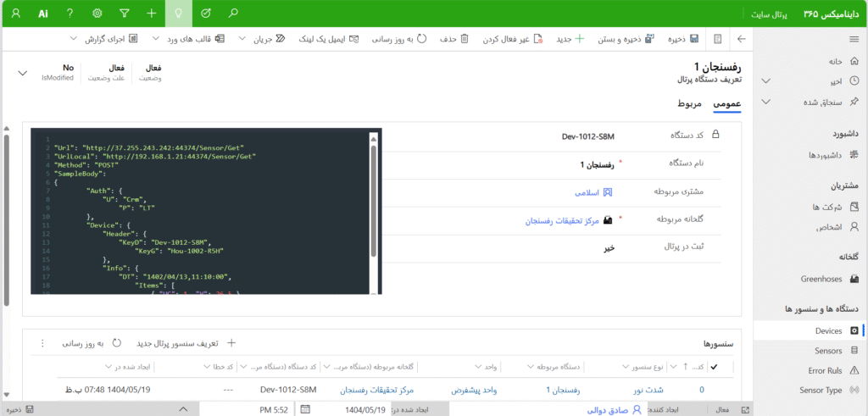The image size is (868, 416).
Task: Click the Save (ذخیره) icon in command bar
Action: click(x=694, y=39)
